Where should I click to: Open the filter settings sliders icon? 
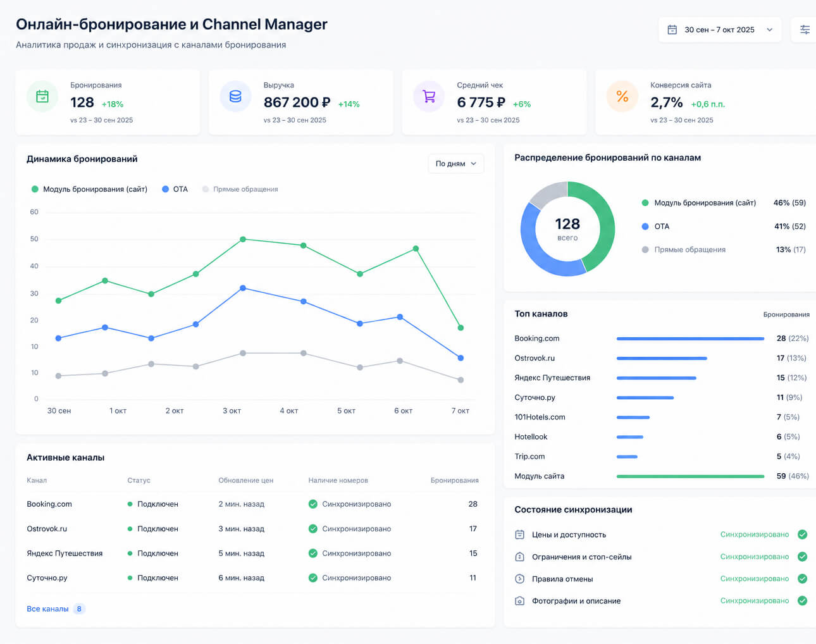(x=805, y=30)
